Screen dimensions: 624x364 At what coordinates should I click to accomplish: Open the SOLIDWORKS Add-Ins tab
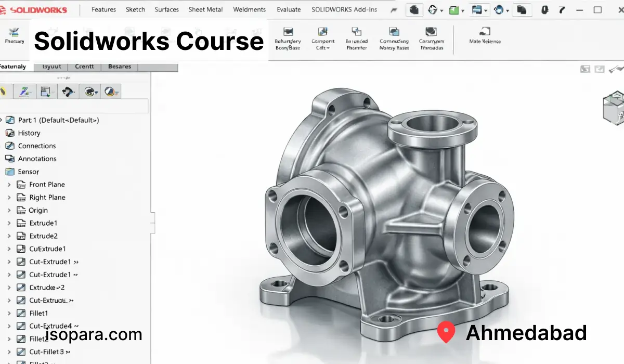tap(344, 10)
